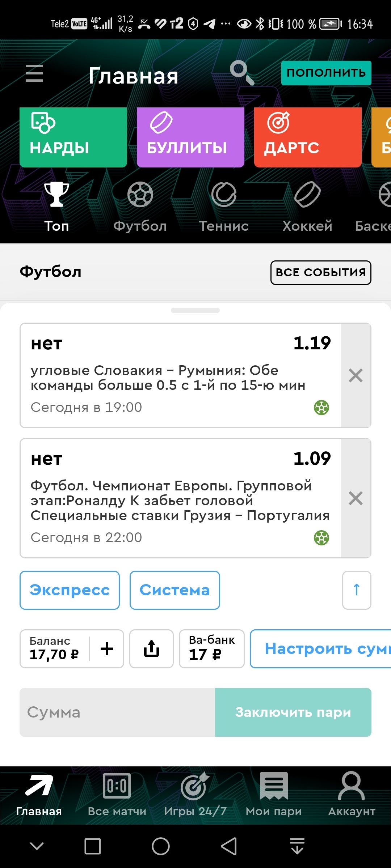
Task: Open the hamburger menu
Action: point(34,73)
